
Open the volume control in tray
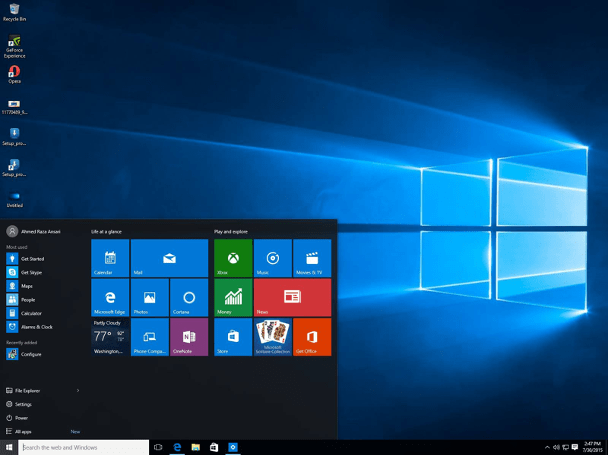point(556,447)
